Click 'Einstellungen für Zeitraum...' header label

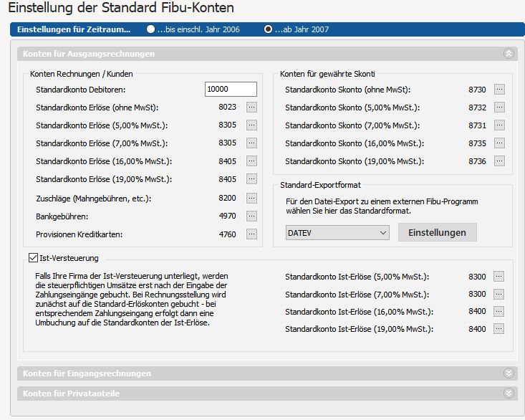[x=74, y=29]
